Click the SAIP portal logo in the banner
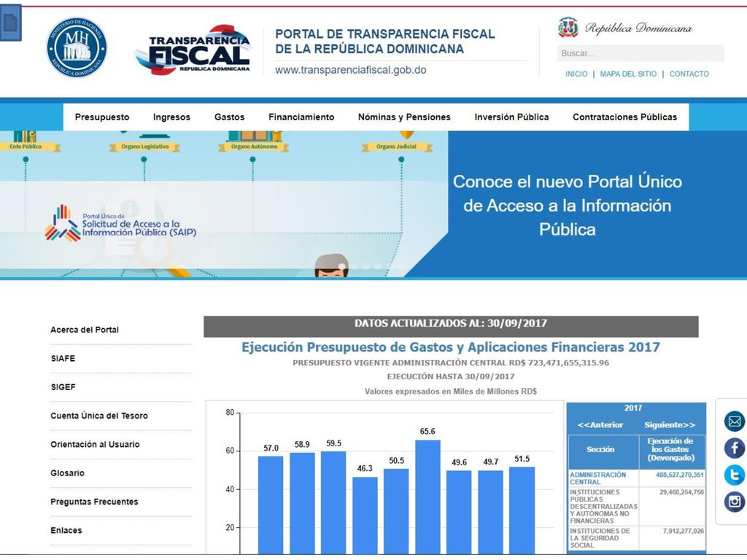Screen dimensions: 747x560 (x=120, y=224)
